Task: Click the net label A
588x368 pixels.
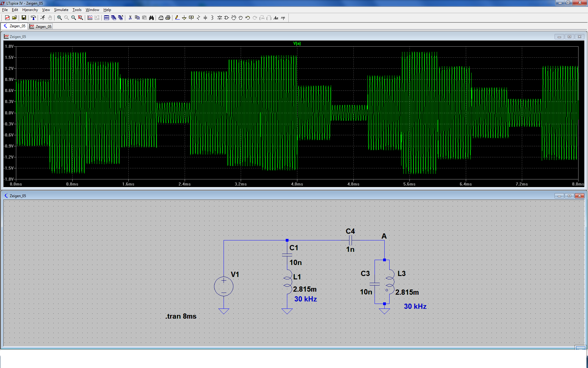Action: 384,236
